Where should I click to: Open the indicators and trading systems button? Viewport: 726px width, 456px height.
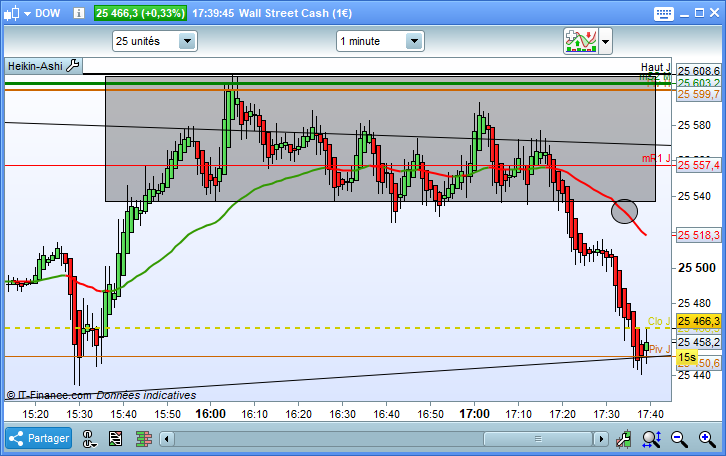pos(581,41)
